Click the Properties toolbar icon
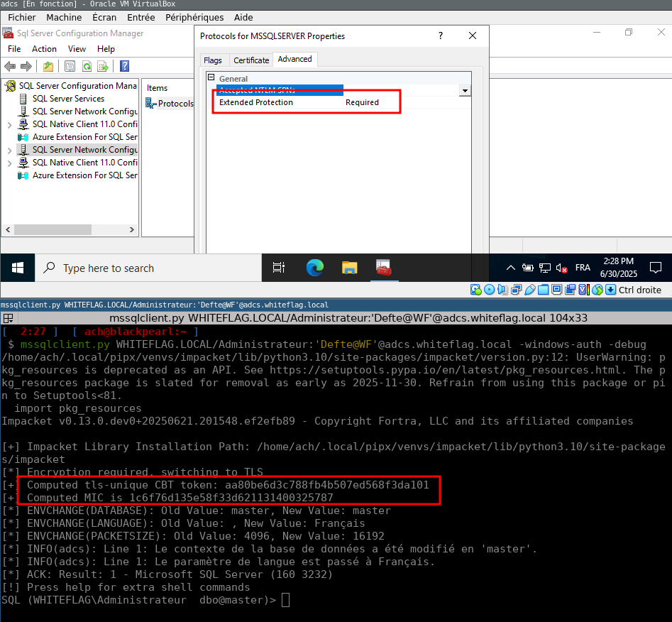Screen dimensions: 672x622 (70, 66)
